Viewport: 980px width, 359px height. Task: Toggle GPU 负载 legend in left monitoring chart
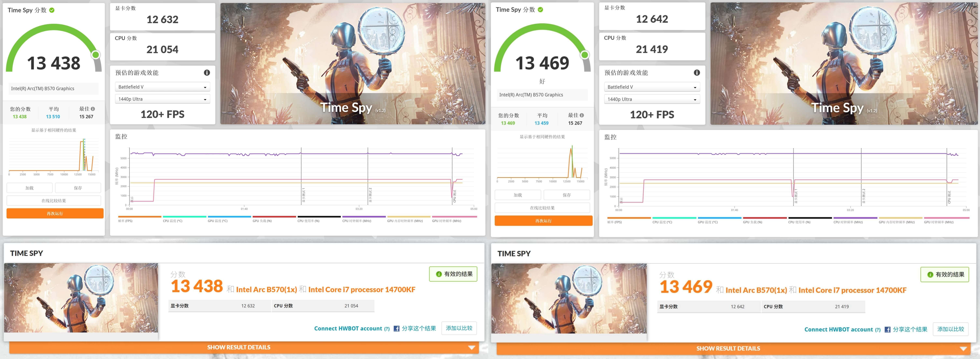pyautogui.click(x=274, y=219)
